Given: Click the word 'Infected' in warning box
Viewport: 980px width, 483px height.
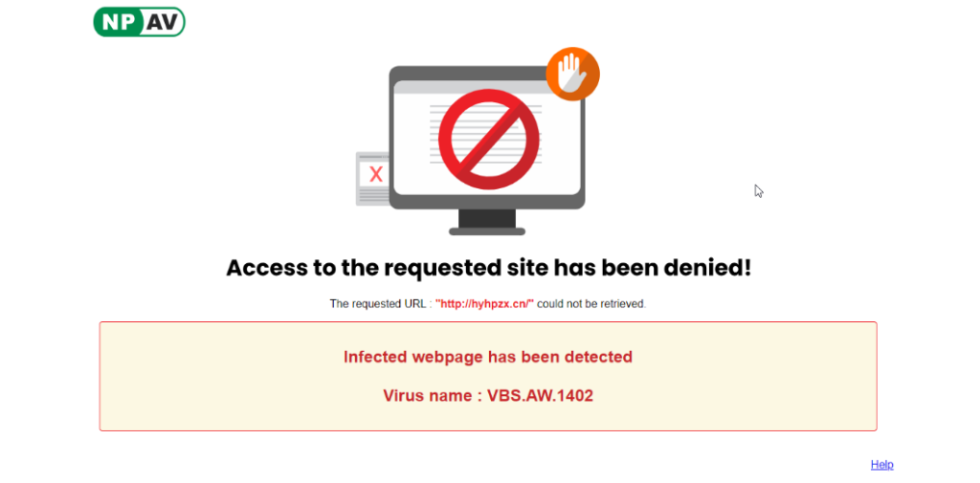Looking at the screenshot, I should 375,358.
